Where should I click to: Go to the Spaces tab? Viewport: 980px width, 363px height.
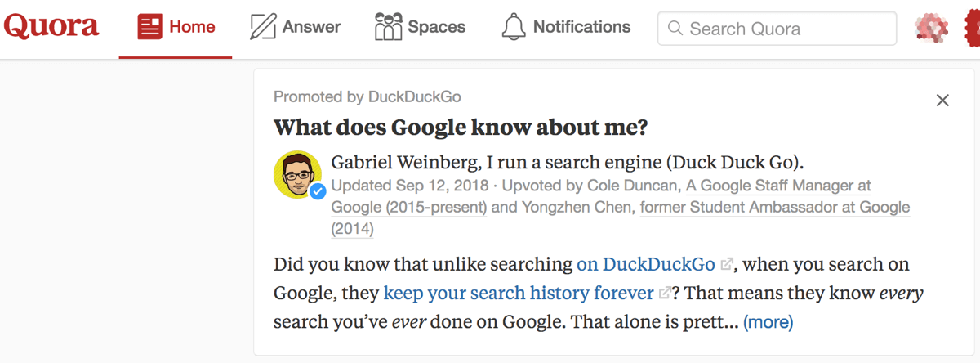pos(421,28)
